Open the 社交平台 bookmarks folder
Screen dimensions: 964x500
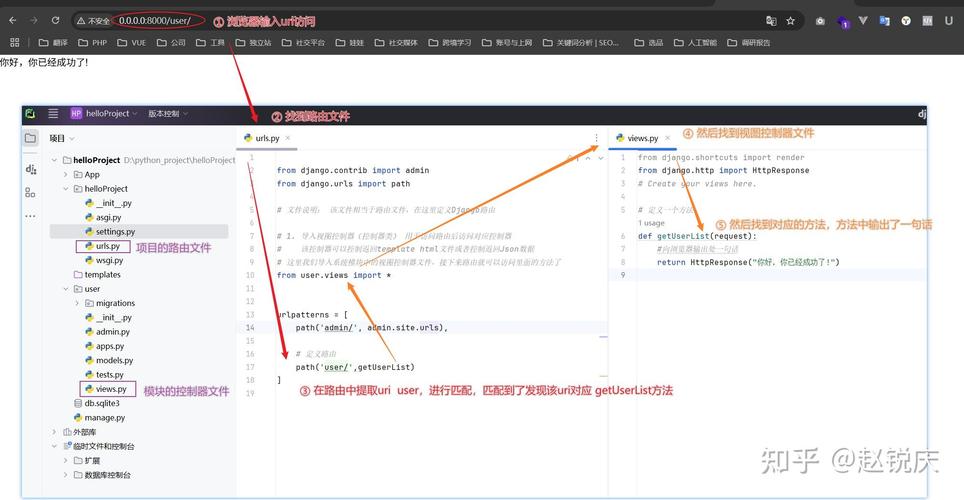(x=303, y=42)
